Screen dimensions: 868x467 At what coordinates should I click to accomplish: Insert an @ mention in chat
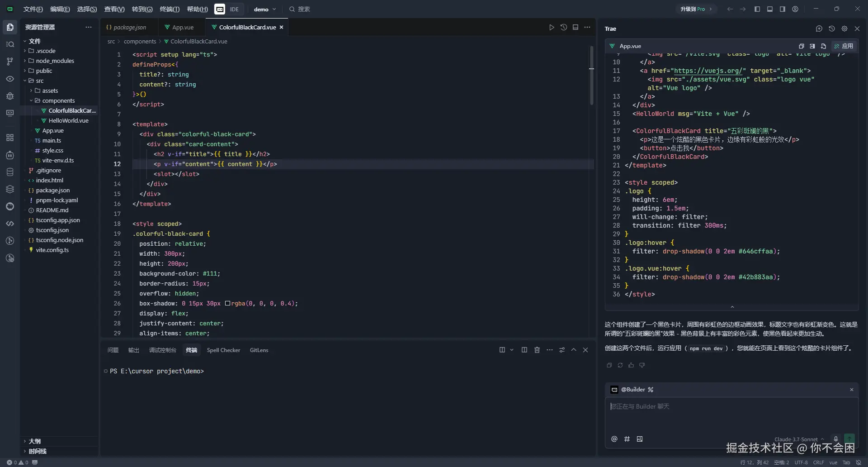[614, 439]
